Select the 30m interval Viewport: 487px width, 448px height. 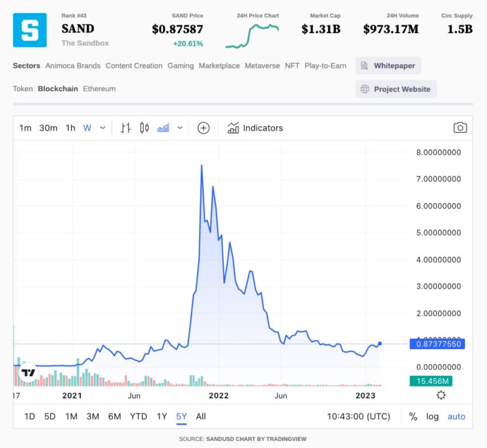click(48, 128)
